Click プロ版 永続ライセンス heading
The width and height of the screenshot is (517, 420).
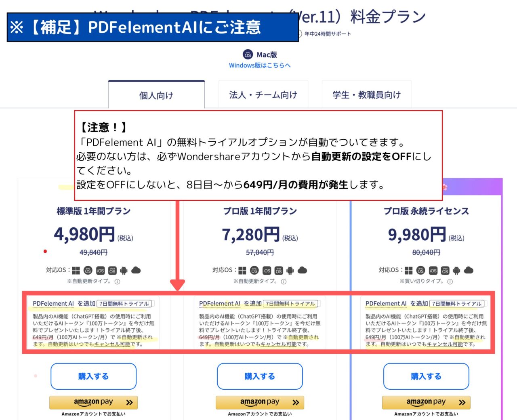tap(426, 211)
